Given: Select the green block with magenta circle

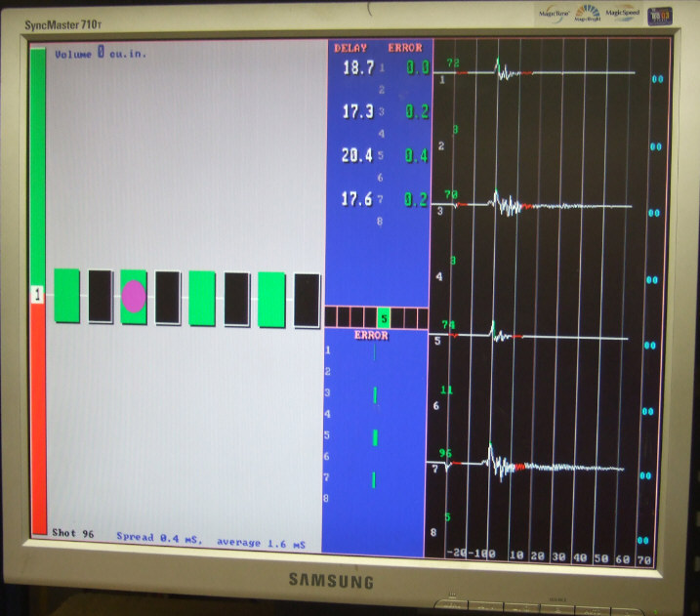Looking at the screenshot, I should click(134, 296).
